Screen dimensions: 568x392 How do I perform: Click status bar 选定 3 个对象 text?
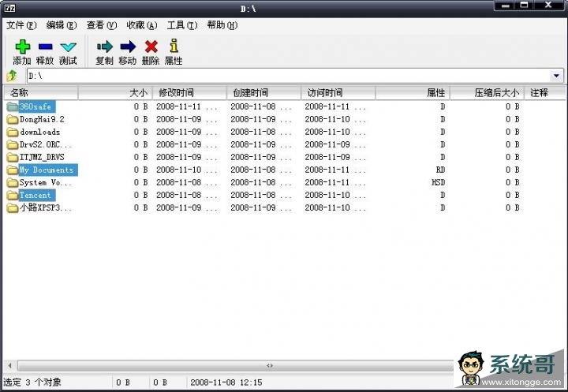tap(32, 383)
